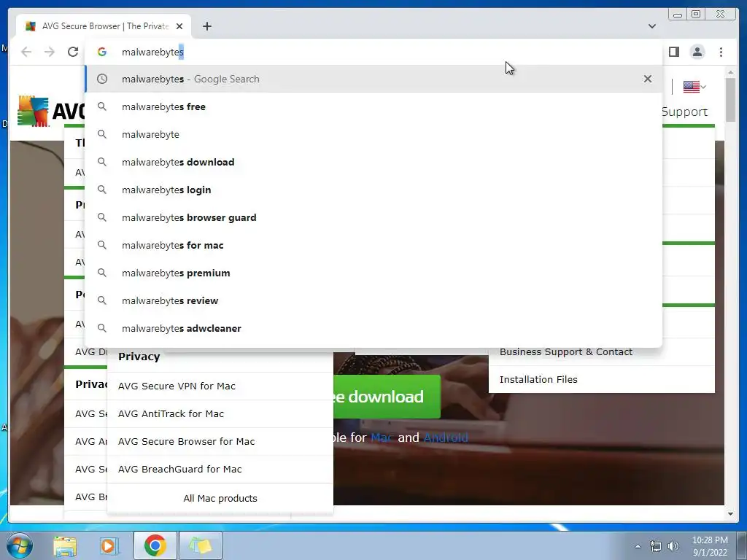Open AVG AntiTrack for Mac
Screen dimensions: 747x560
pos(171,414)
